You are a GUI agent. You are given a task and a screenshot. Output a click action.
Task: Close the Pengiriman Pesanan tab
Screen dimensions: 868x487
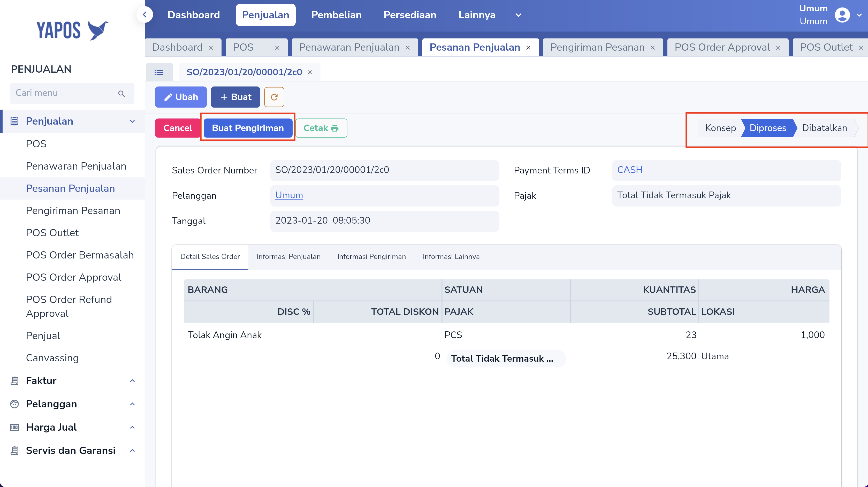653,48
